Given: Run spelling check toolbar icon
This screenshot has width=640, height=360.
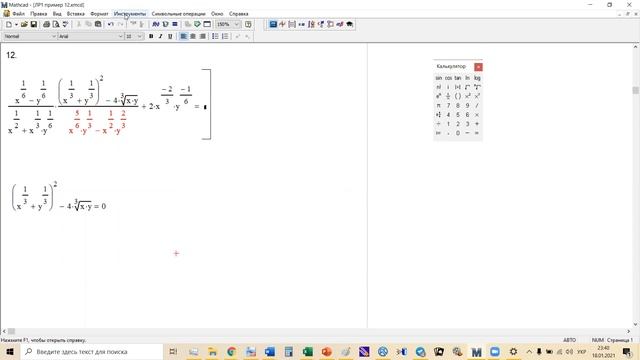Looking at the screenshot, I should point(65,24).
